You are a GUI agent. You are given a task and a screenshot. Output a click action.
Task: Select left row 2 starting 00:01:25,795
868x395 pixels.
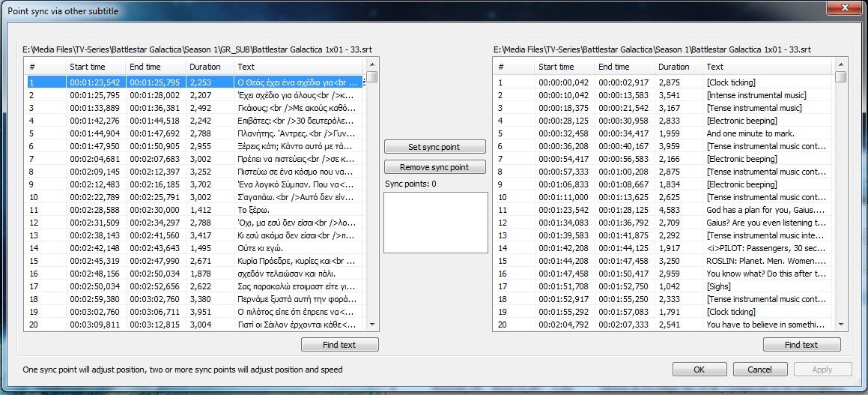pos(194,94)
